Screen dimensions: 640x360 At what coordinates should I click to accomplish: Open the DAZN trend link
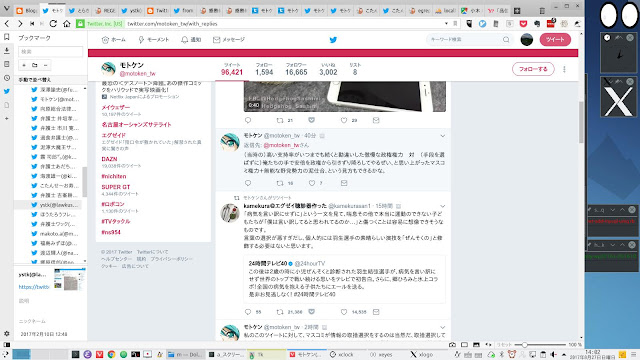pyautogui.click(x=109, y=159)
